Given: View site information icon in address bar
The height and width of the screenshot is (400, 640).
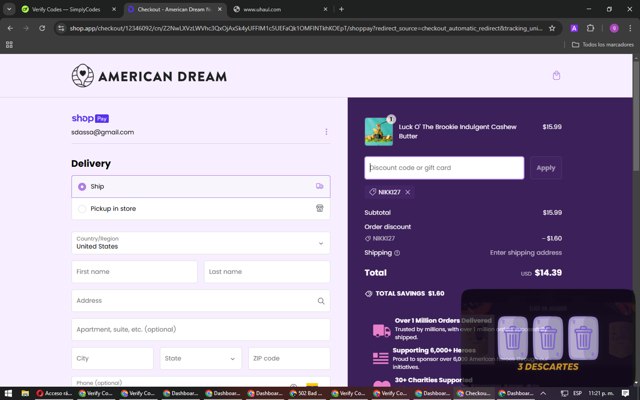Looking at the screenshot, I should coord(61,28).
